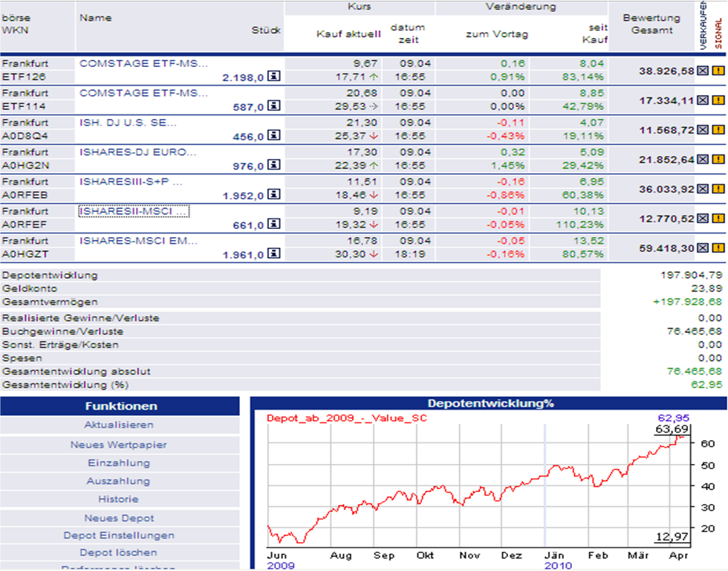Click the 12,97 low marker on chart
Image resolution: width=728 pixels, height=571 pixels.
coord(672,537)
